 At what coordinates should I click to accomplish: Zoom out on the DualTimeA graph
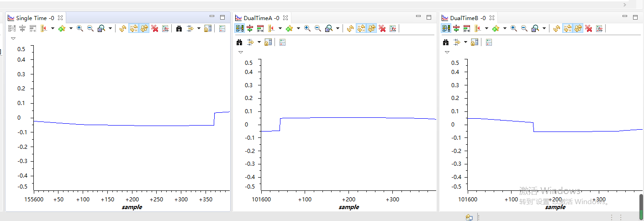[318, 28]
